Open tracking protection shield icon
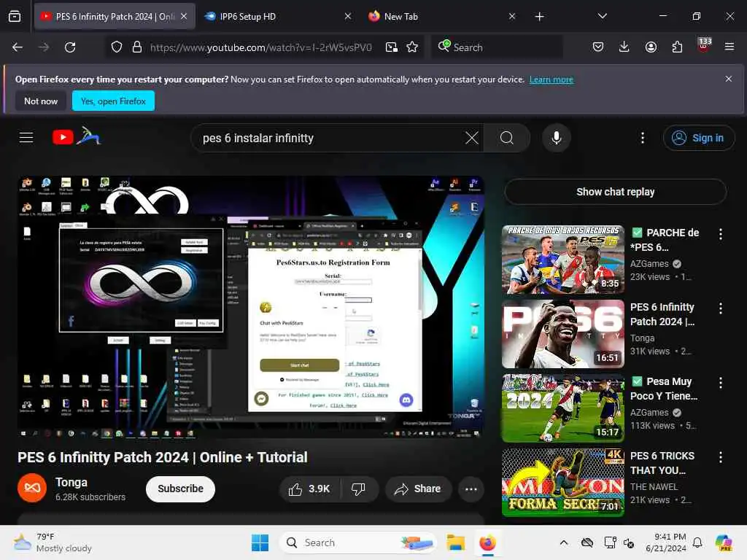The width and height of the screenshot is (747, 560). pyautogui.click(x=117, y=47)
